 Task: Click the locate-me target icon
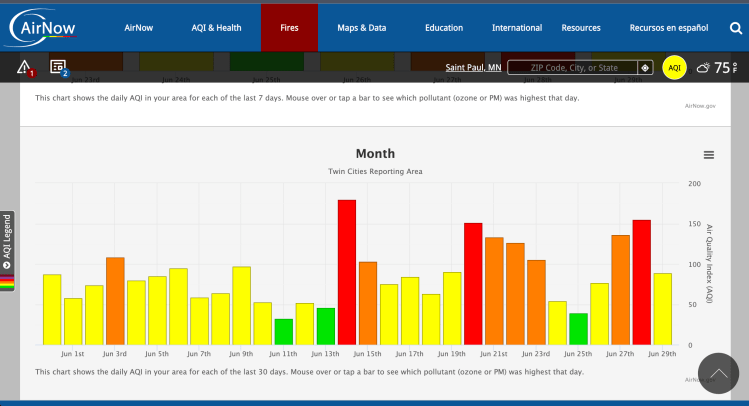pyautogui.click(x=645, y=68)
